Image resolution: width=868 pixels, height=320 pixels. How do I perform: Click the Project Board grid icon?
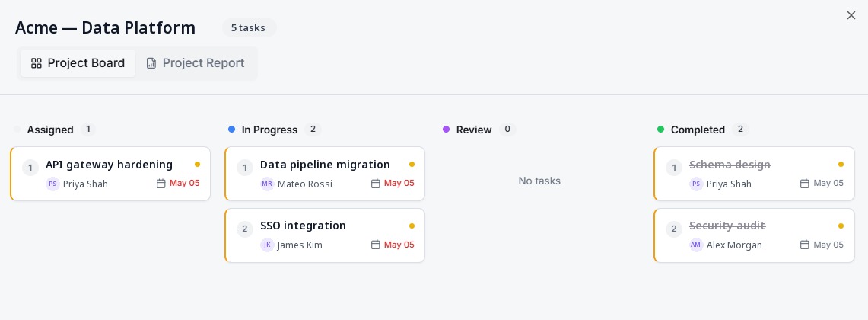click(x=36, y=63)
